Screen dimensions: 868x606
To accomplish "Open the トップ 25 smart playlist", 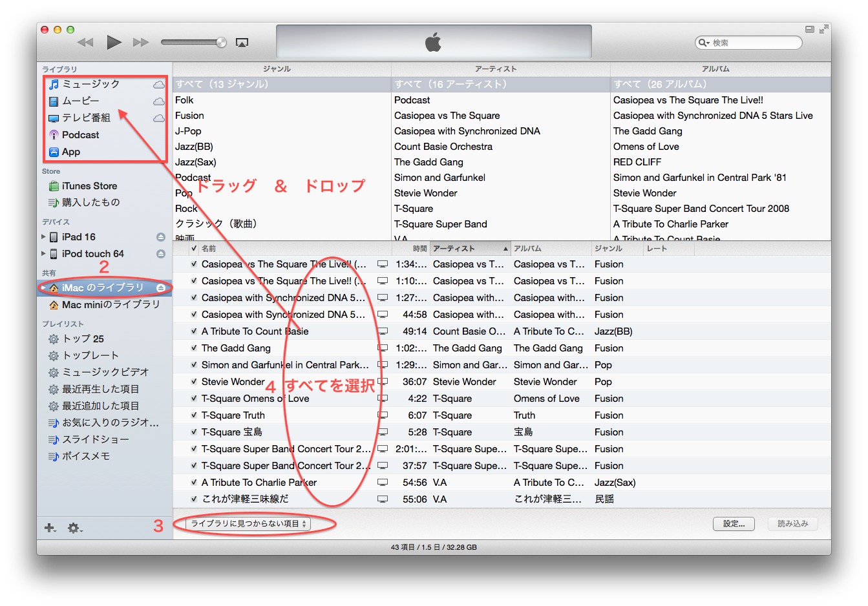I will pyautogui.click(x=76, y=339).
